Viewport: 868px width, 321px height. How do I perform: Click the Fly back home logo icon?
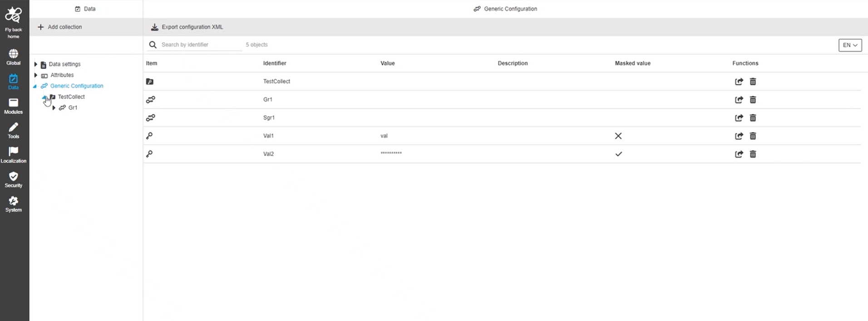(x=13, y=15)
